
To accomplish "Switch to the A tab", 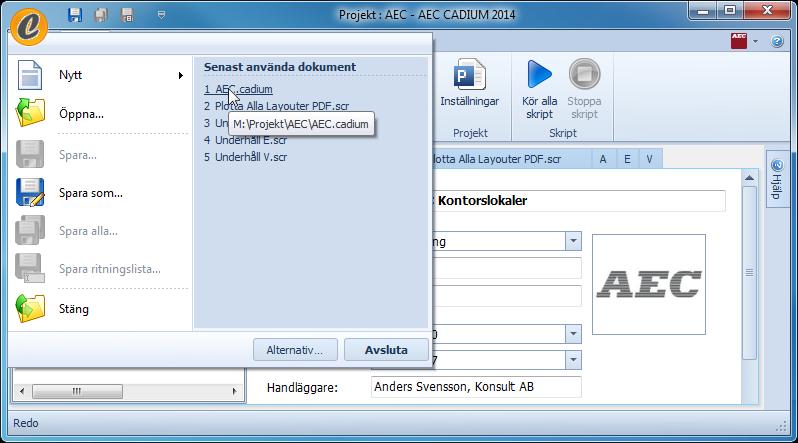I will point(603,159).
